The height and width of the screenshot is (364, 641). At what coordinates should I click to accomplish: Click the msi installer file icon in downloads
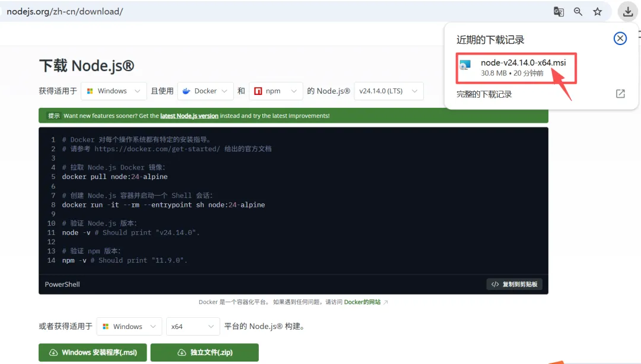point(465,65)
